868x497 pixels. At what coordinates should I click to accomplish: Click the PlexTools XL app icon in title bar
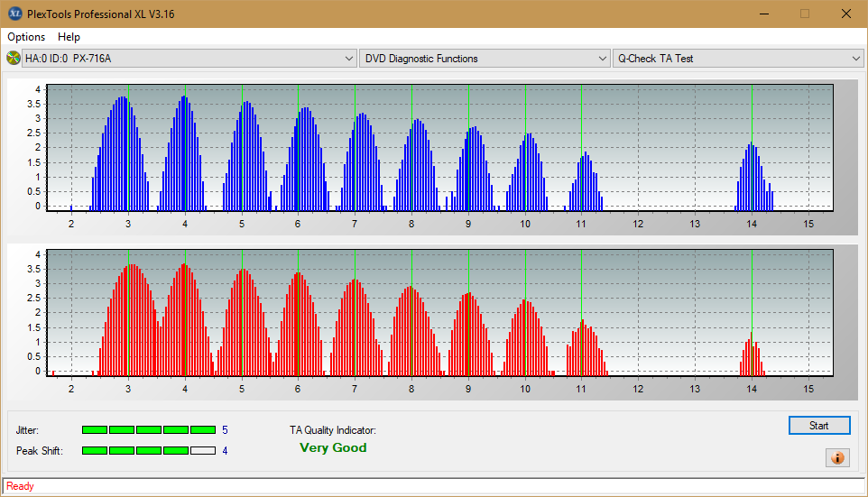15,14
